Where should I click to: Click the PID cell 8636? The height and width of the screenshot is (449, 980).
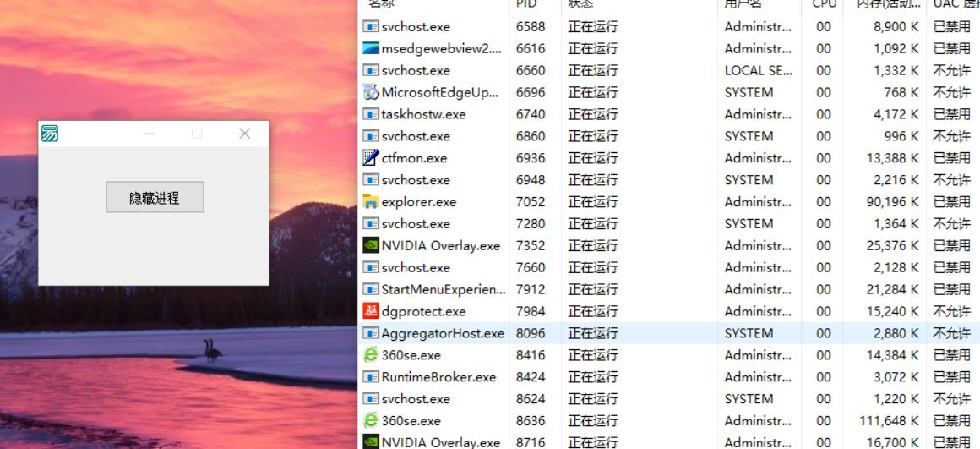[531, 421]
